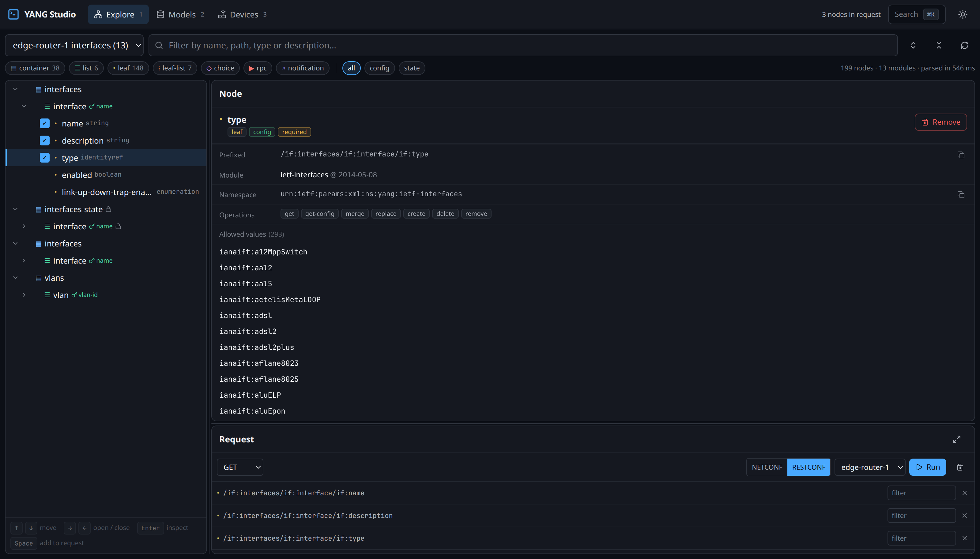The image size is (980, 559).
Task: Click the down arrow key hint
Action: click(31, 528)
